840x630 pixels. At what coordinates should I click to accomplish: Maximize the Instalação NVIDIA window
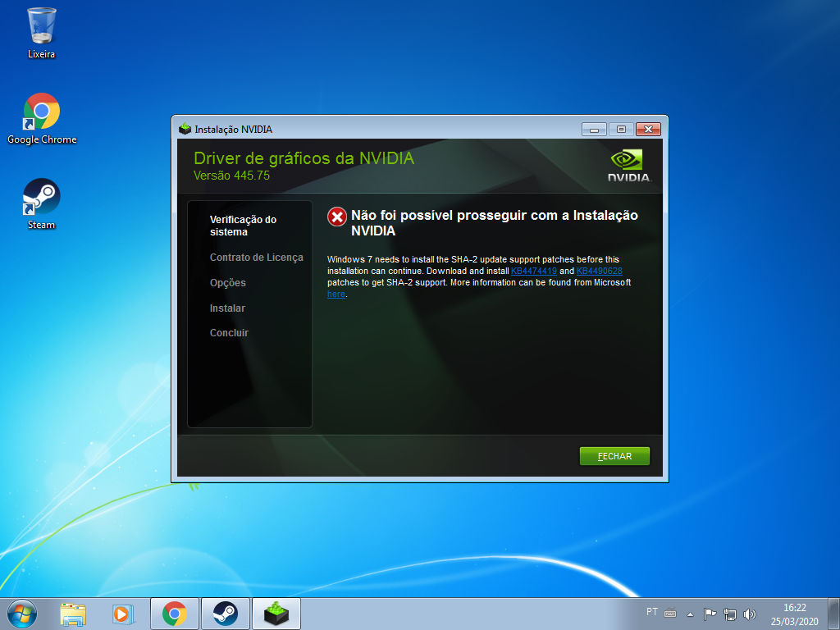pos(621,129)
